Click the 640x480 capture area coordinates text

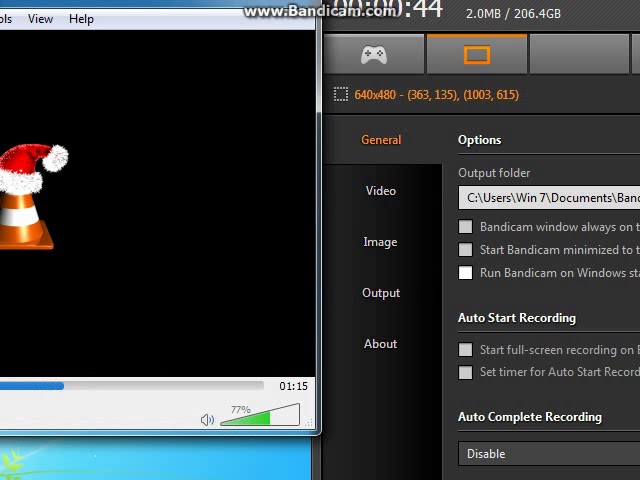click(436, 95)
